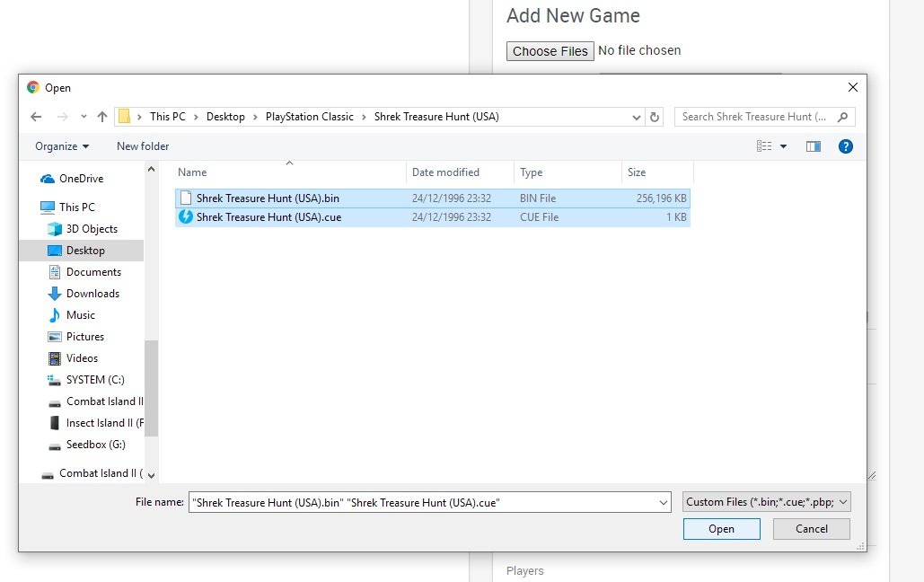Image resolution: width=924 pixels, height=582 pixels.
Task: Click Desktop in the breadcrumb path
Action: 225,117
